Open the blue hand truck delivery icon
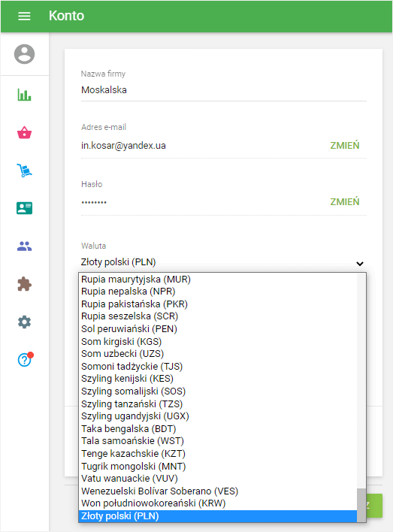This screenshot has height=532, width=393. pos(25,171)
